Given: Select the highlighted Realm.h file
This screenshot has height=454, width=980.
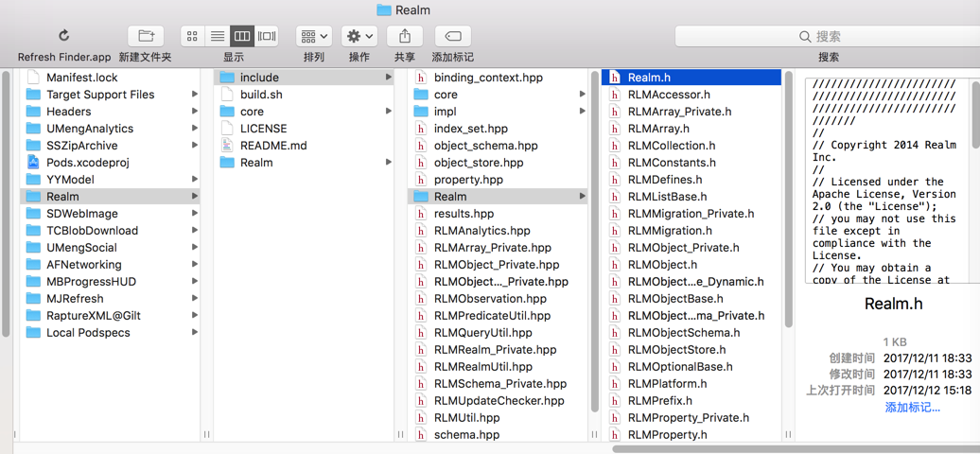Looking at the screenshot, I should click(691, 78).
